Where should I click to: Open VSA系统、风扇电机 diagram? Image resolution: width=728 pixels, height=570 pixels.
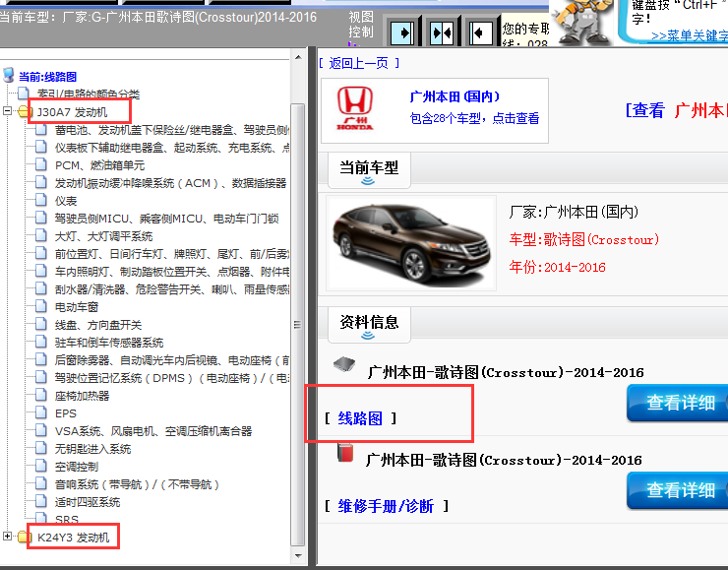(x=153, y=431)
